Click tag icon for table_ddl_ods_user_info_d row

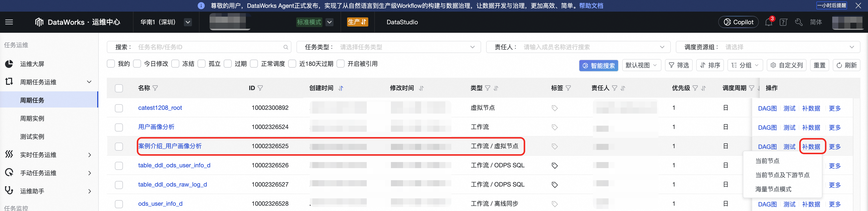(x=555, y=165)
